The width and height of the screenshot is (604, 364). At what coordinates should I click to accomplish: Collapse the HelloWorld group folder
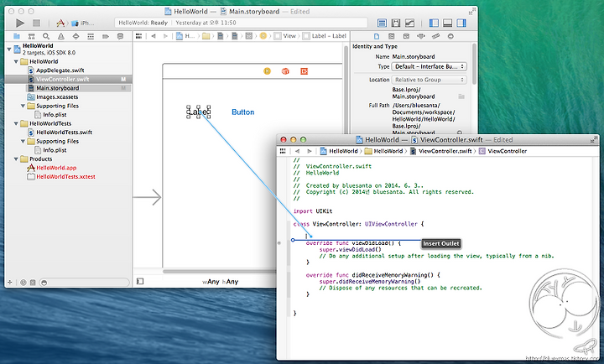[x=16, y=61]
